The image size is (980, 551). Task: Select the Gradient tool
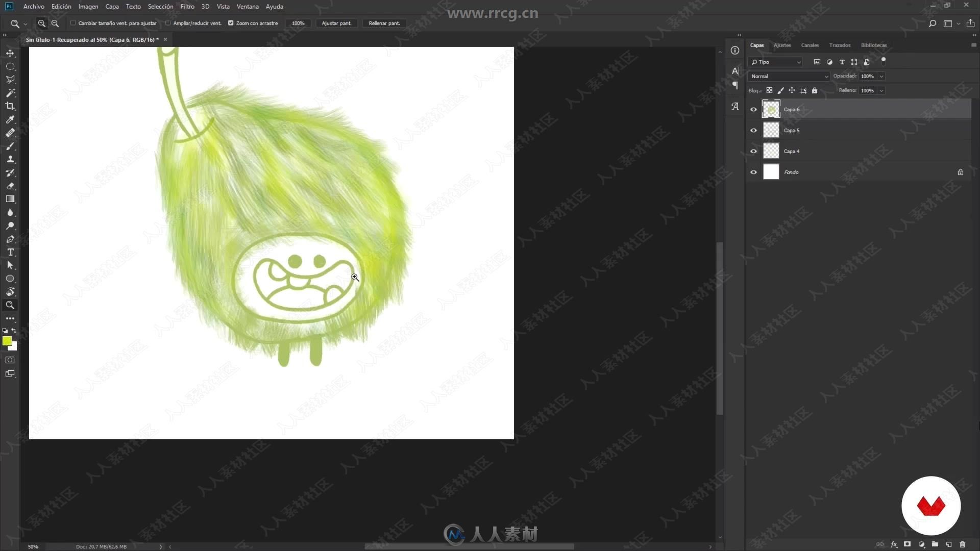tap(10, 199)
